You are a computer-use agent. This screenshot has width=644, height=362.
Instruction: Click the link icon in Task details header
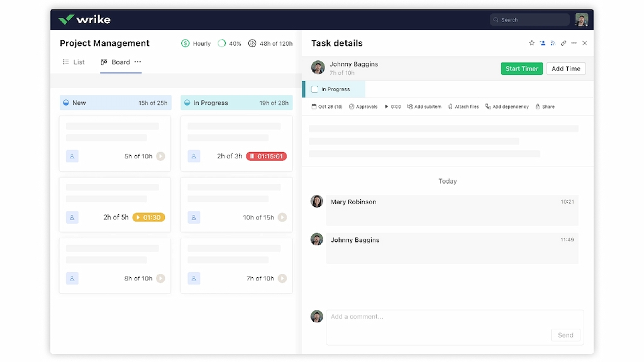pos(562,43)
